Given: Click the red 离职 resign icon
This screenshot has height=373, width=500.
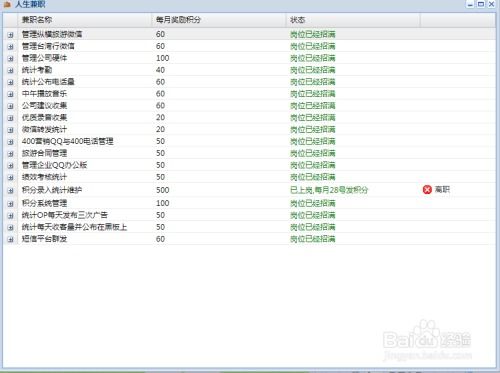Looking at the screenshot, I should (427, 190).
